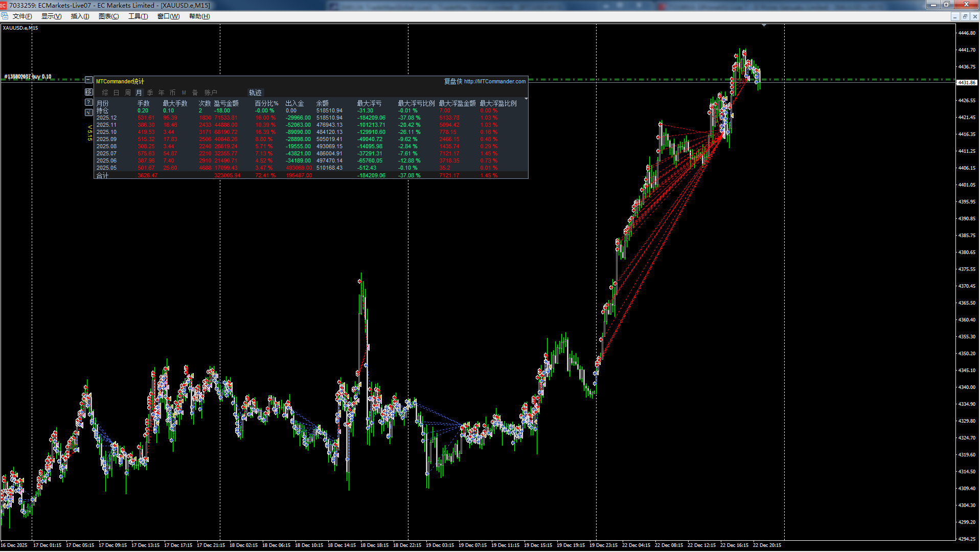980x552 pixels.
Task: Click the 2025.09 month row label
Action: tap(106, 139)
